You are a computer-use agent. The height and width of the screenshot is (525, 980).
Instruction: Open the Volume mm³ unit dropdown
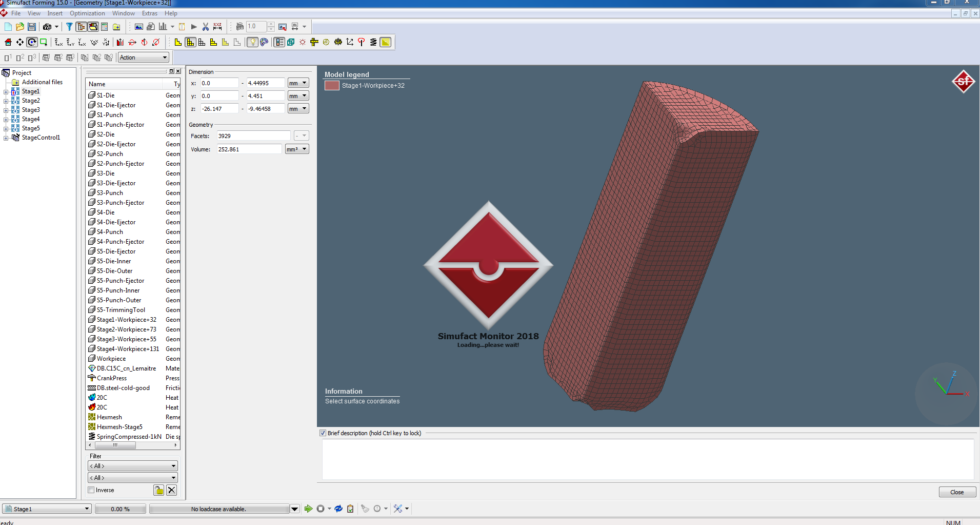coord(297,149)
